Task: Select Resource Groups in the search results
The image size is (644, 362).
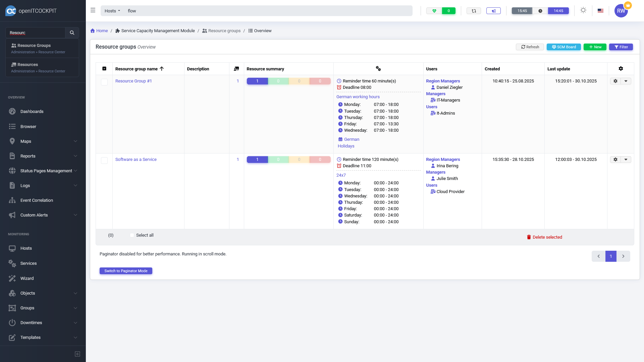Action: (34, 46)
